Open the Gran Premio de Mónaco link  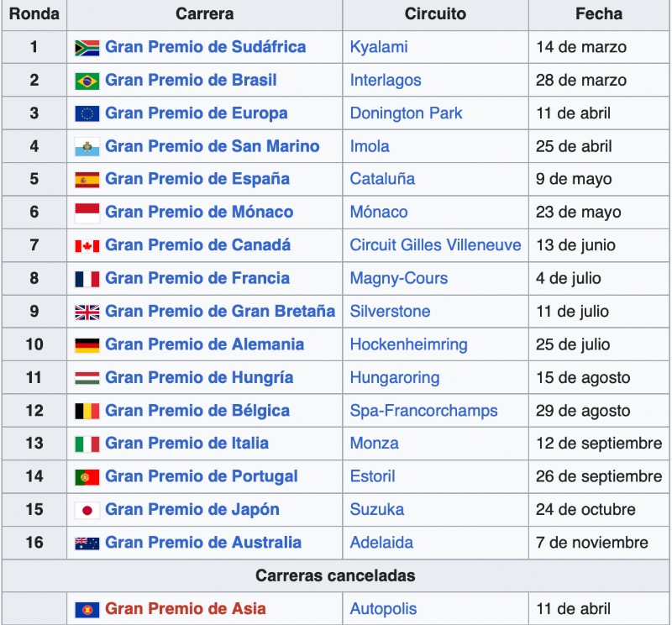click(x=199, y=212)
